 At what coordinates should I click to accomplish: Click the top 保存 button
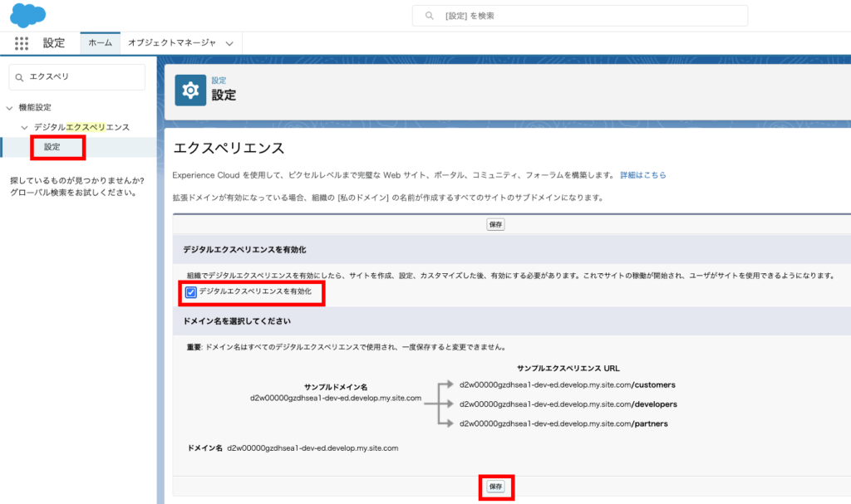(495, 224)
